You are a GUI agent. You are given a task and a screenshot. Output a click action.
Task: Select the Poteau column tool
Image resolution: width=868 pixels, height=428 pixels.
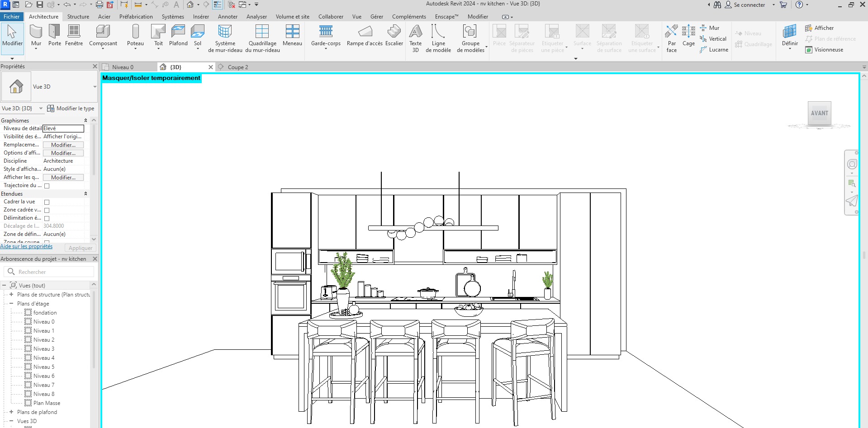tap(135, 36)
